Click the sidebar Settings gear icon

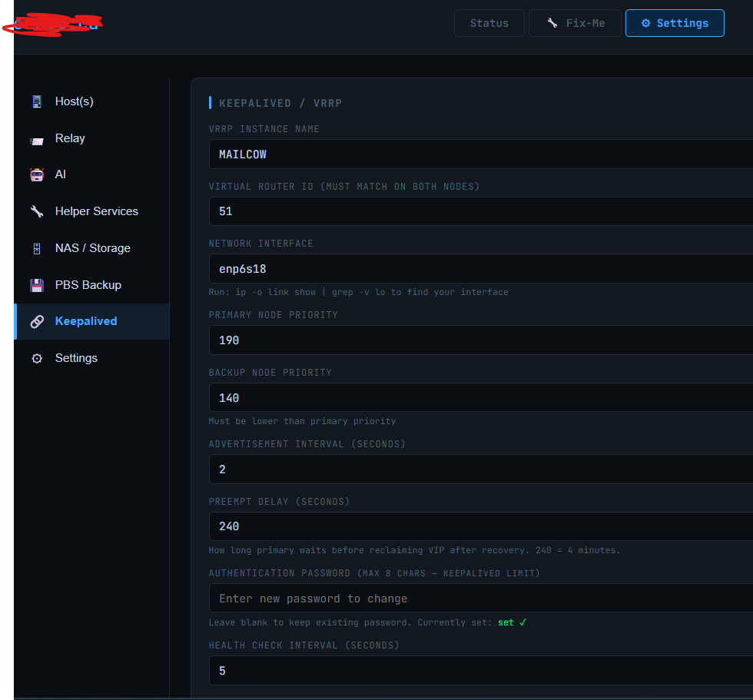[37, 359]
